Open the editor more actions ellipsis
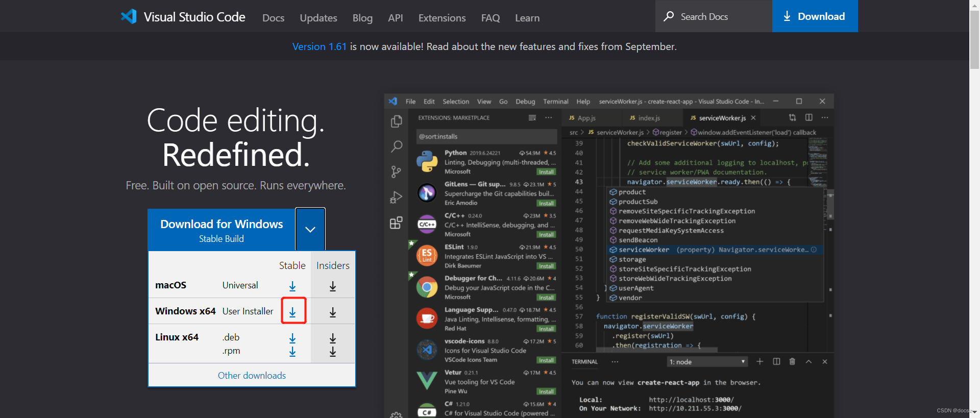980x418 pixels. pyautogui.click(x=825, y=117)
